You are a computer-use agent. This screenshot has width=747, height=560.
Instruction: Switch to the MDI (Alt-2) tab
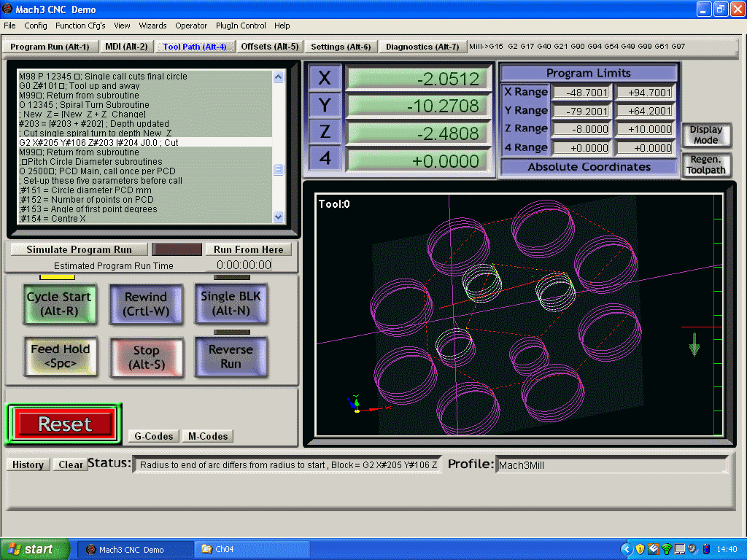pos(126,47)
